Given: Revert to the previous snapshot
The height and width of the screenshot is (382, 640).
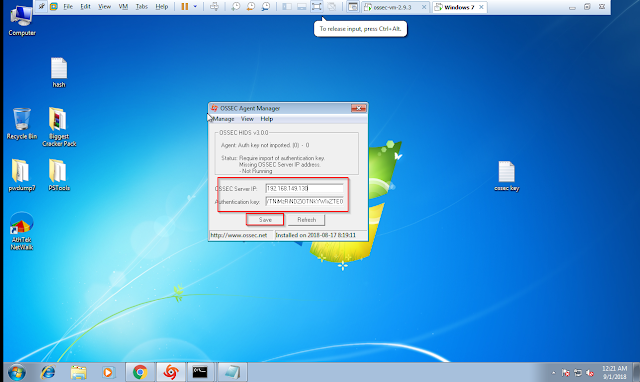Looking at the screenshot, I should click(x=251, y=7).
